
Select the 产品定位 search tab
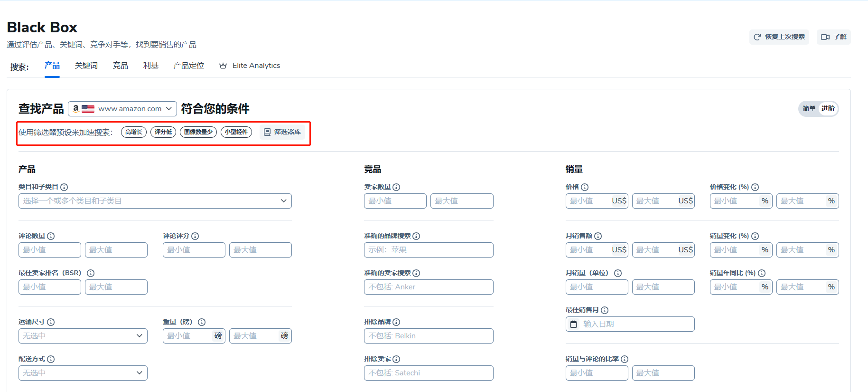click(x=189, y=66)
